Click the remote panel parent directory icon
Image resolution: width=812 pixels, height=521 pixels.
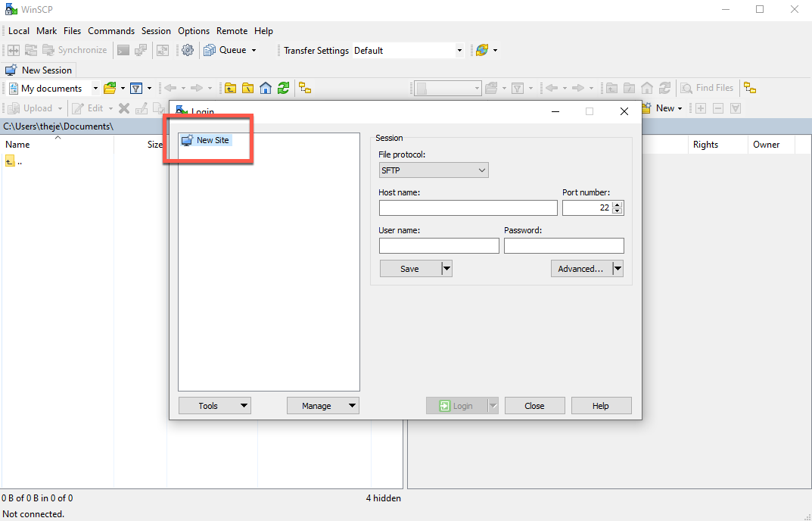(x=611, y=88)
